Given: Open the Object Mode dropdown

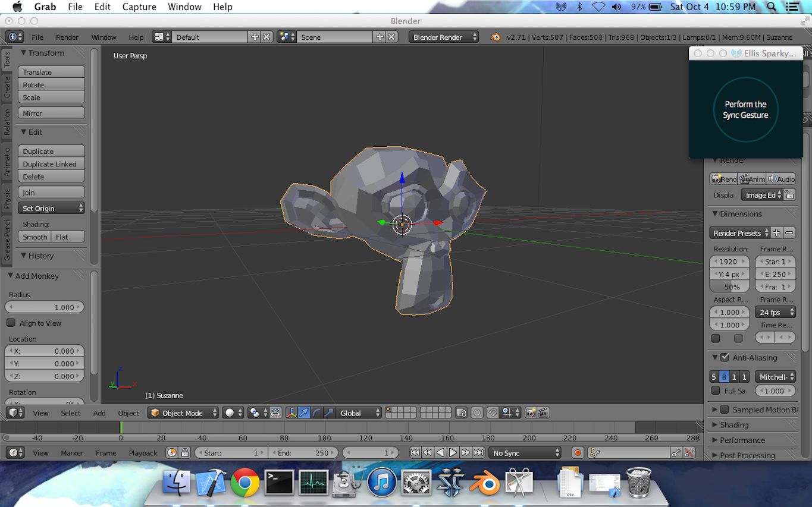Looking at the screenshot, I should pyautogui.click(x=183, y=412).
